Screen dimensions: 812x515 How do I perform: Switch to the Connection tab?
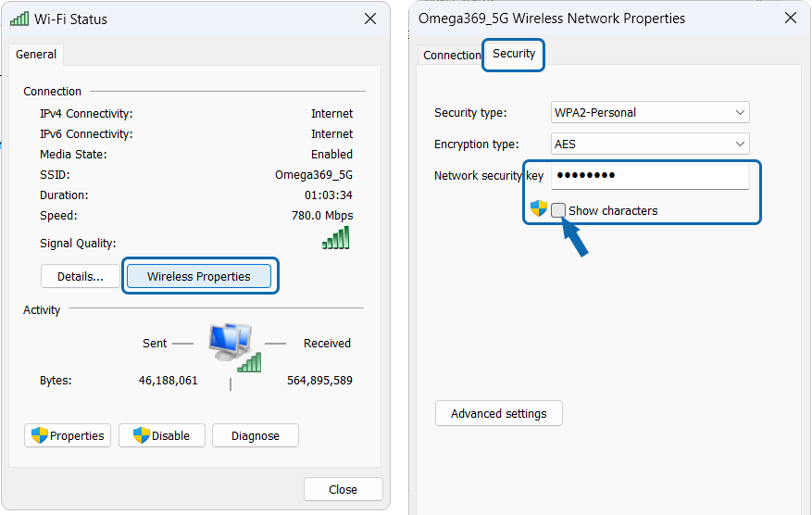click(451, 56)
